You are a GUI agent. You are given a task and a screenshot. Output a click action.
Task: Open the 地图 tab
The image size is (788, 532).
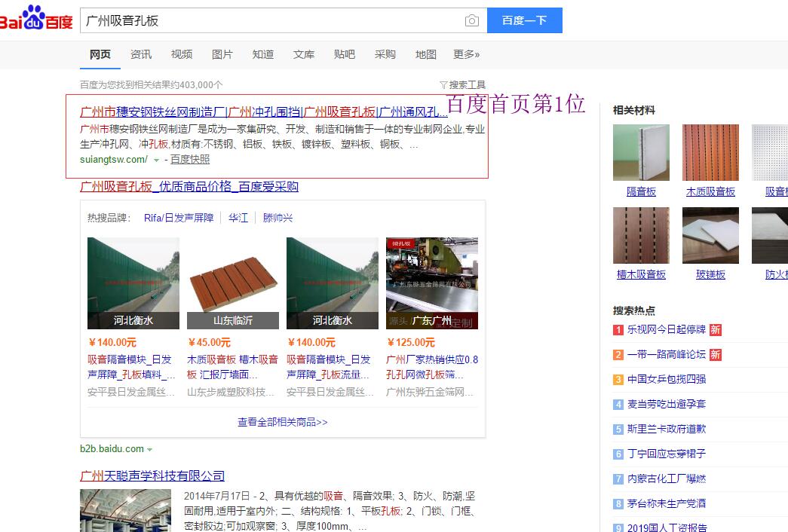(425, 54)
